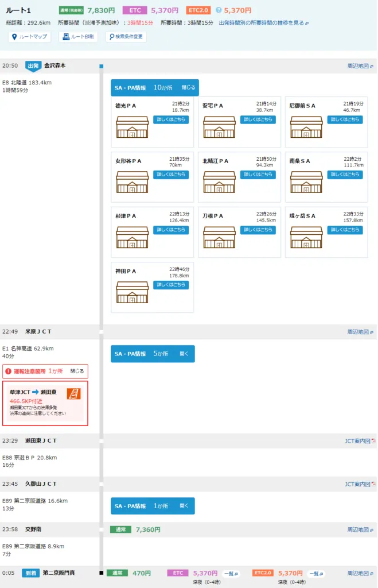
Task: Open 出発時間別の所要時間の推移を見る link
Action: pos(264,23)
